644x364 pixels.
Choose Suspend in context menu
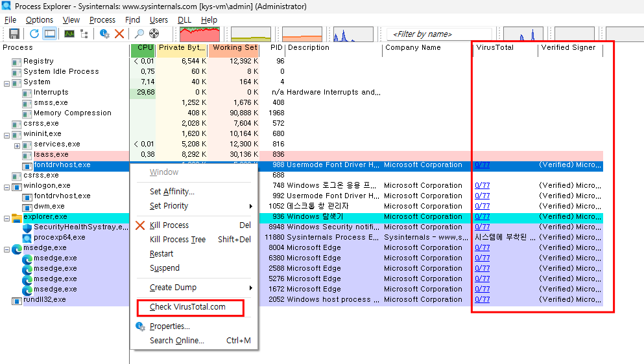click(194, 268)
